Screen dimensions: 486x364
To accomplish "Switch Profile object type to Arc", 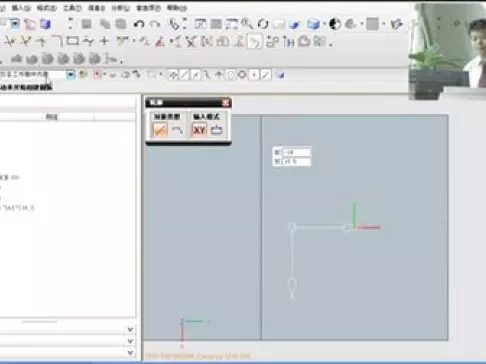I will [178, 130].
